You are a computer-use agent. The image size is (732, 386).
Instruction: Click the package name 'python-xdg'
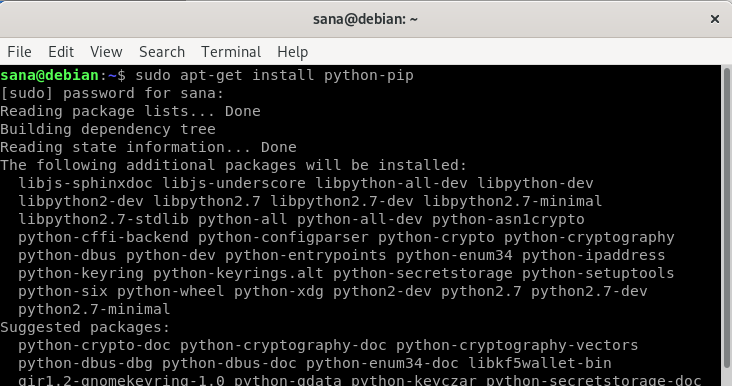(x=279, y=291)
